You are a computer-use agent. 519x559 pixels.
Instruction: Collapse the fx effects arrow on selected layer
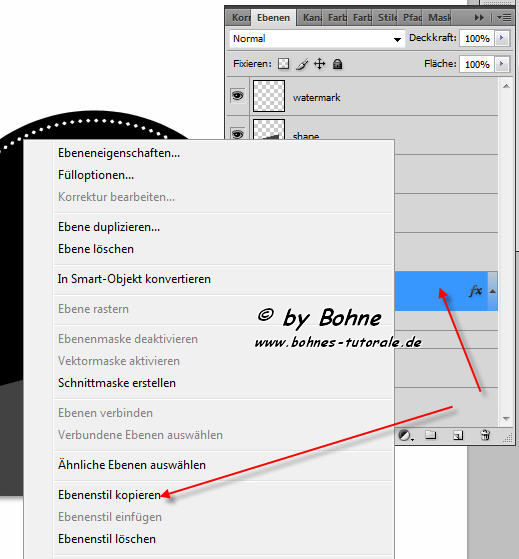(492, 291)
